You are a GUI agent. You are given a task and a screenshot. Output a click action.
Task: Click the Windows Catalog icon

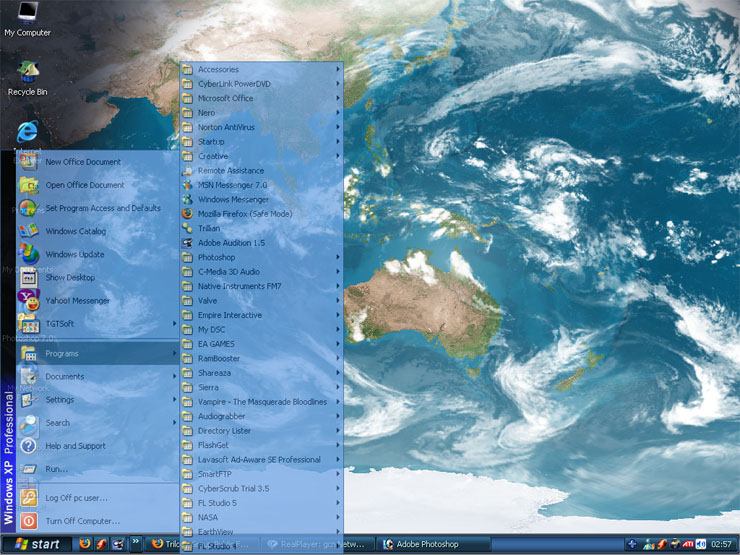point(28,231)
